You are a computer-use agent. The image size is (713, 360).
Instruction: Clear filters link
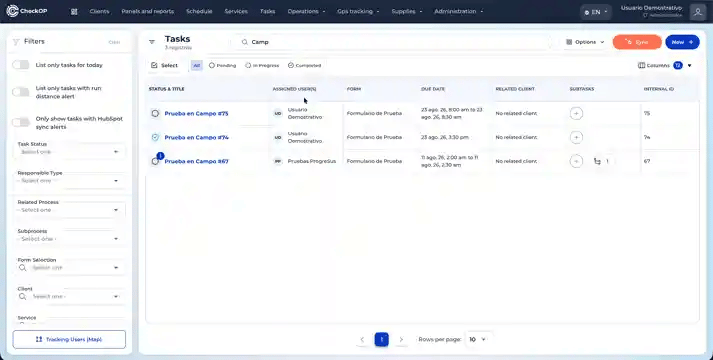tap(114, 42)
